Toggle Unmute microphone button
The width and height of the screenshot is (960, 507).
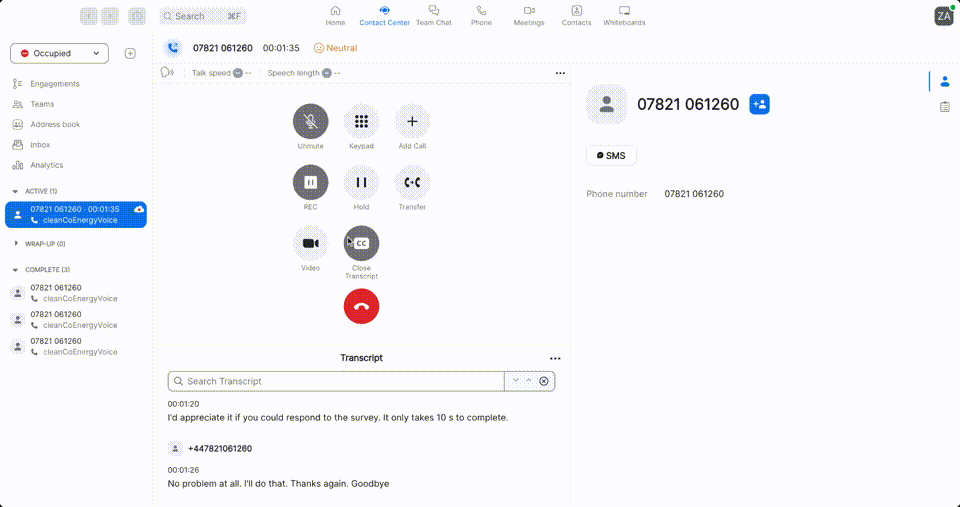click(x=310, y=122)
